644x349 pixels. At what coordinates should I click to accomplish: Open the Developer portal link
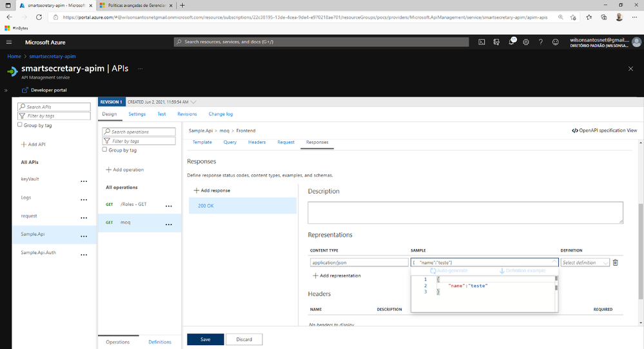(44, 90)
